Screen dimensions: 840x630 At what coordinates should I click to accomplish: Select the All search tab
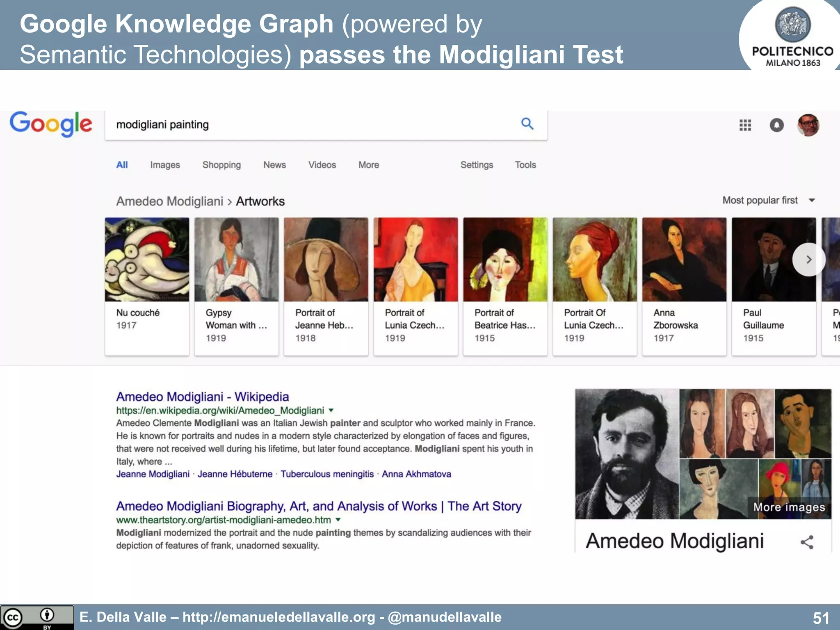click(122, 164)
